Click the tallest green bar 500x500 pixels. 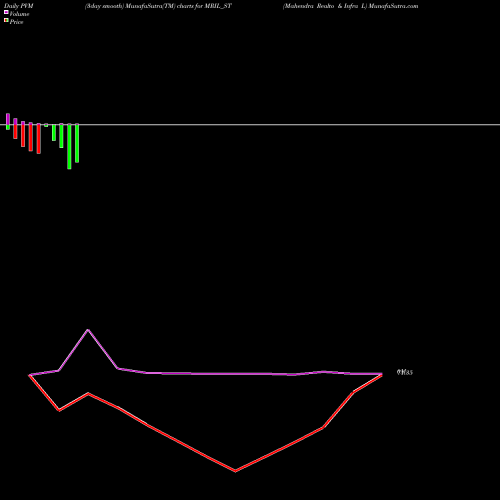pyautogui.click(x=69, y=147)
